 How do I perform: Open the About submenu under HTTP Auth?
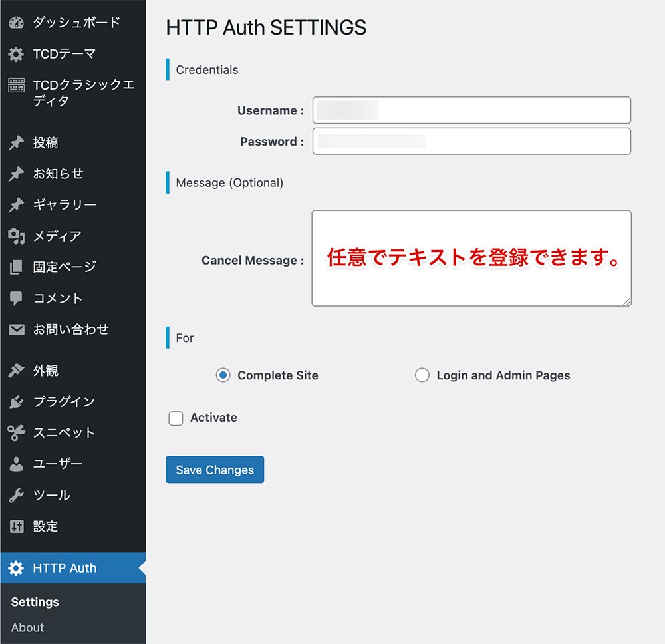(x=27, y=627)
